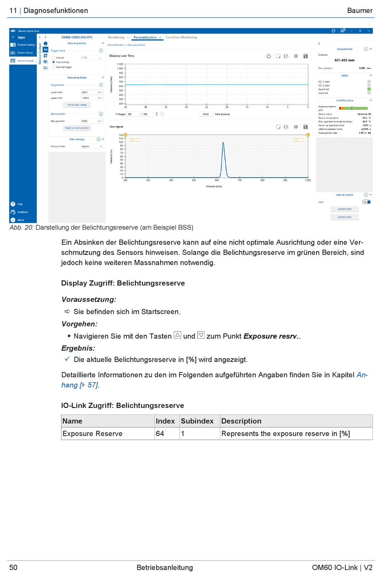Collapse the Apps sidebar with back arrow
This screenshot has width=392, height=573.
[x=13, y=37]
